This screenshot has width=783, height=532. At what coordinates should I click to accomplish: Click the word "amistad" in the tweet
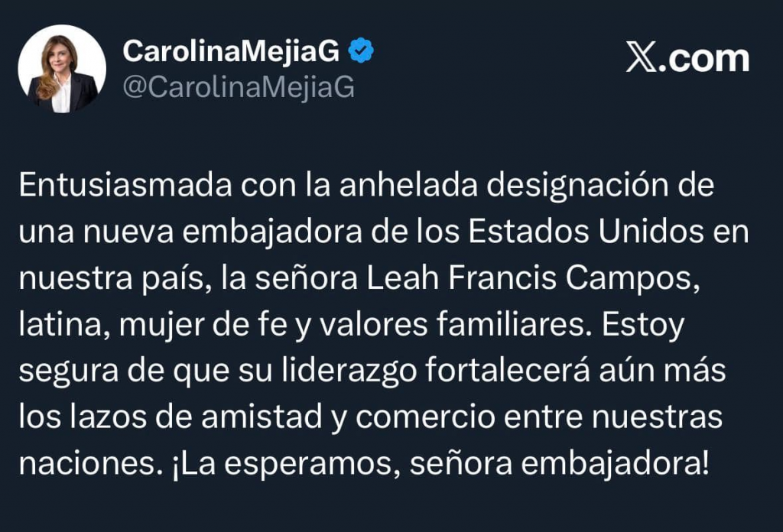point(274,417)
